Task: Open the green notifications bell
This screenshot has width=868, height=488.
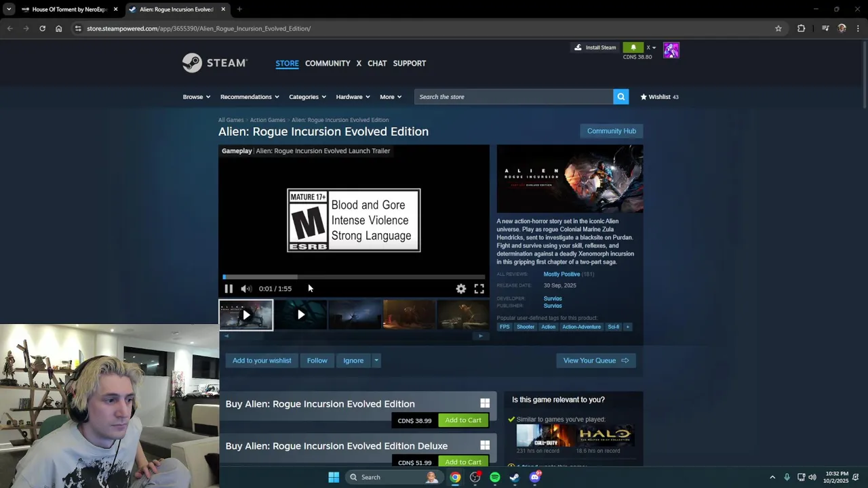Action: (x=633, y=47)
